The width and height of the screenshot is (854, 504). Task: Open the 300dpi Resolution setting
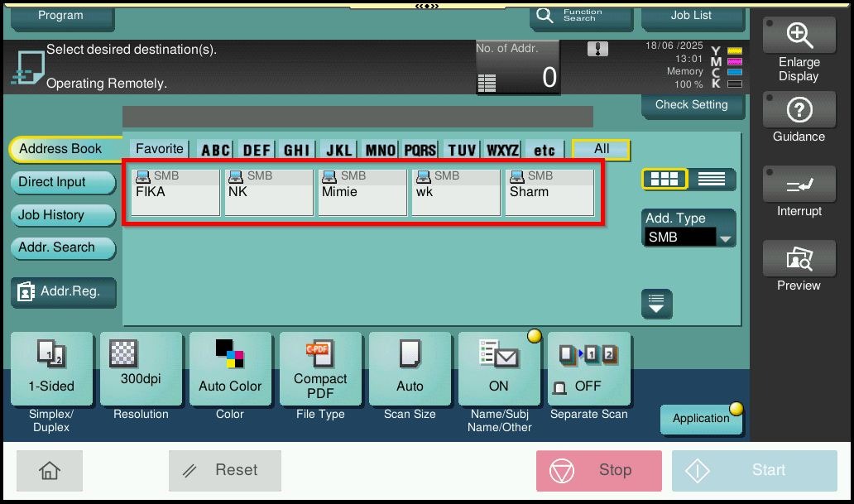pos(141,369)
